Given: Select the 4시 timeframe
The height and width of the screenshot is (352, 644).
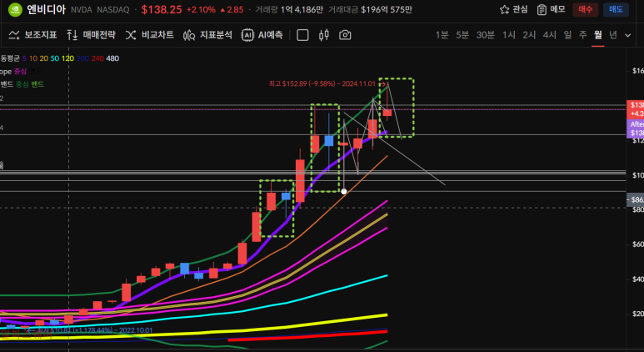Looking at the screenshot, I should click(x=550, y=35).
